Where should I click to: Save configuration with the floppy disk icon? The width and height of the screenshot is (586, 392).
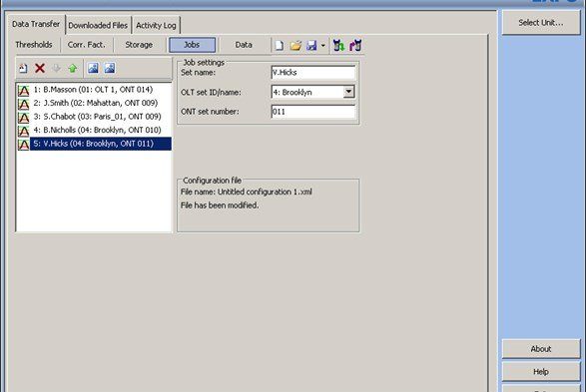311,46
